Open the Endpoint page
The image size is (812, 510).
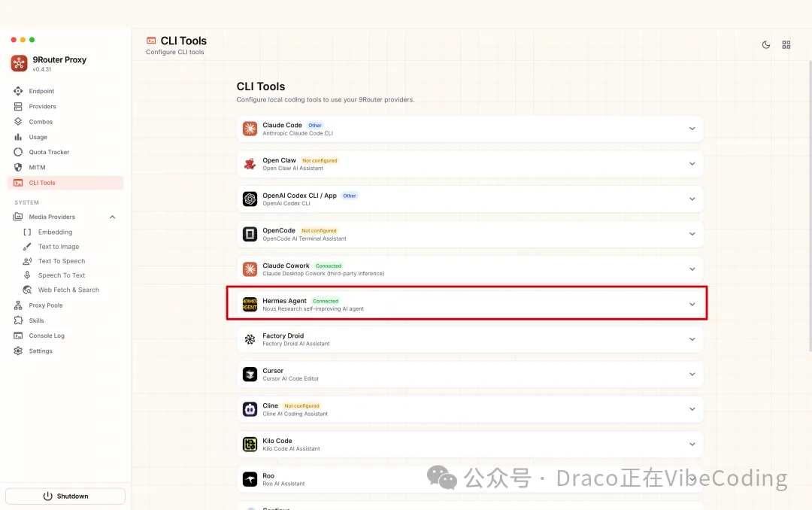coord(65,91)
